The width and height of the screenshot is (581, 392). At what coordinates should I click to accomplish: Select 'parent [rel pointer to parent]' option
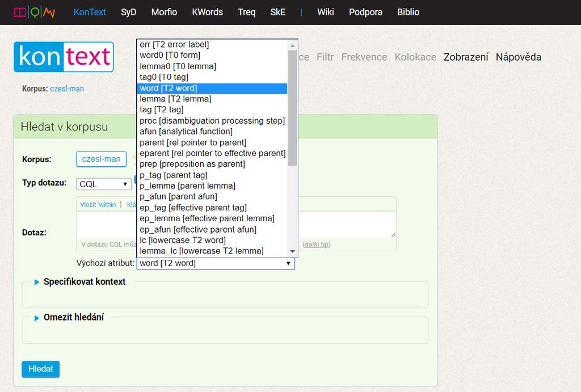pyautogui.click(x=212, y=142)
